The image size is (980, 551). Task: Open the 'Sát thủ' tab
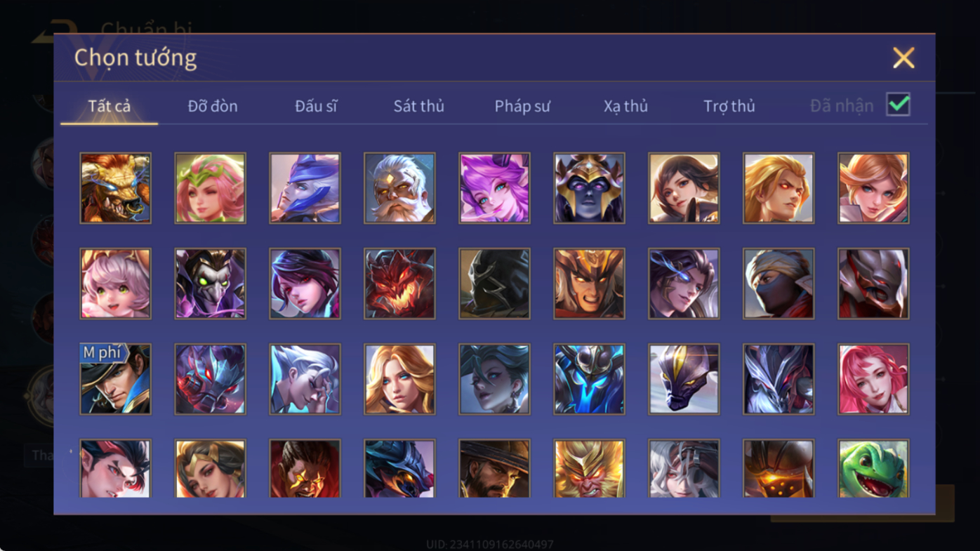[418, 106]
